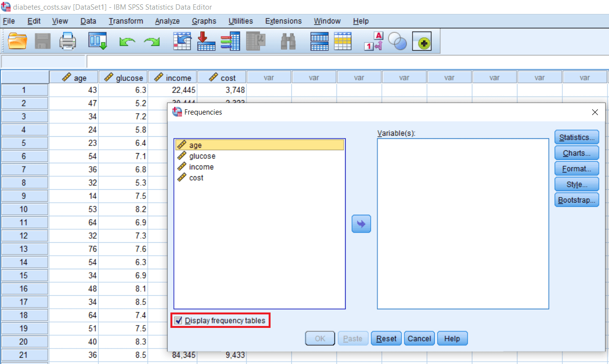Screen dimensions: 609x364
Task: Click the Reset button
Action: tap(386, 338)
